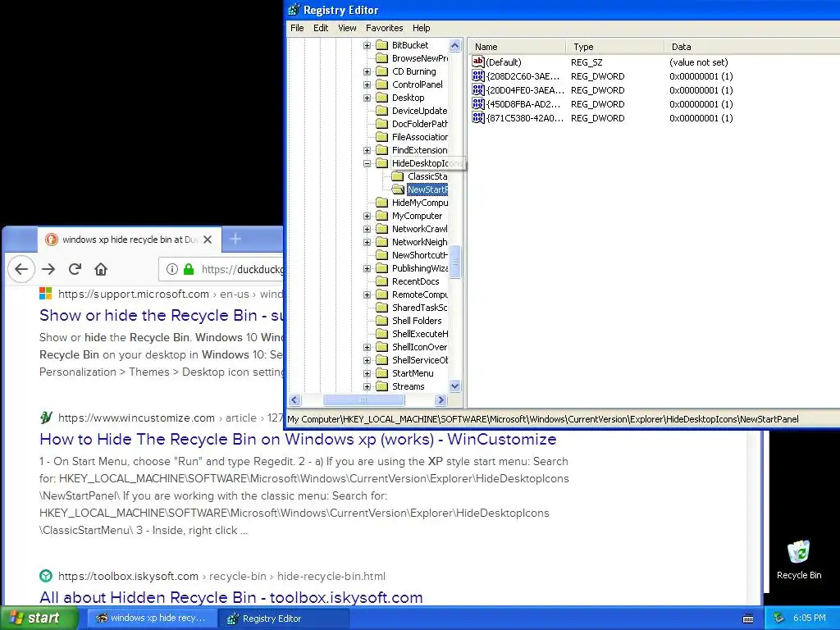Click the green padlock in address bar

(x=189, y=269)
